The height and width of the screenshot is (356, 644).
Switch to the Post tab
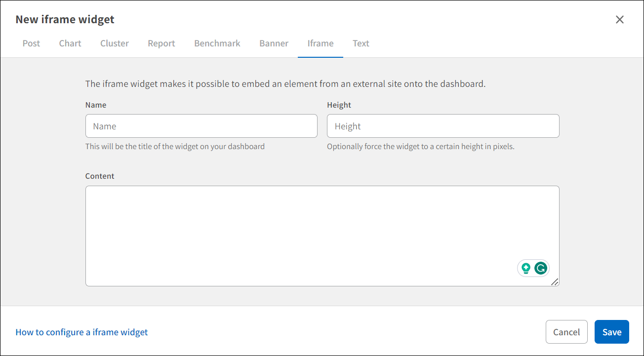[x=31, y=43]
